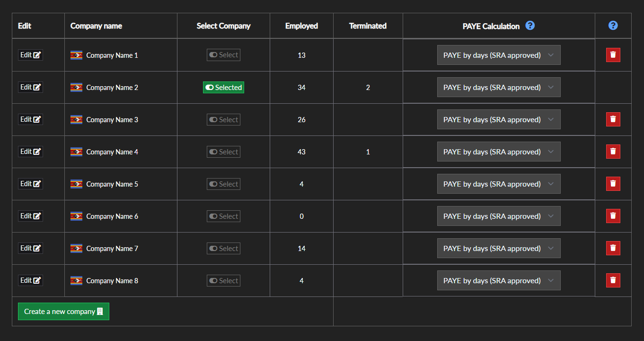Image resolution: width=644 pixels, height=341 pixels.
Task: Edit Company Name 3 details
Action: pyautogui.click(x=30, y=119)
